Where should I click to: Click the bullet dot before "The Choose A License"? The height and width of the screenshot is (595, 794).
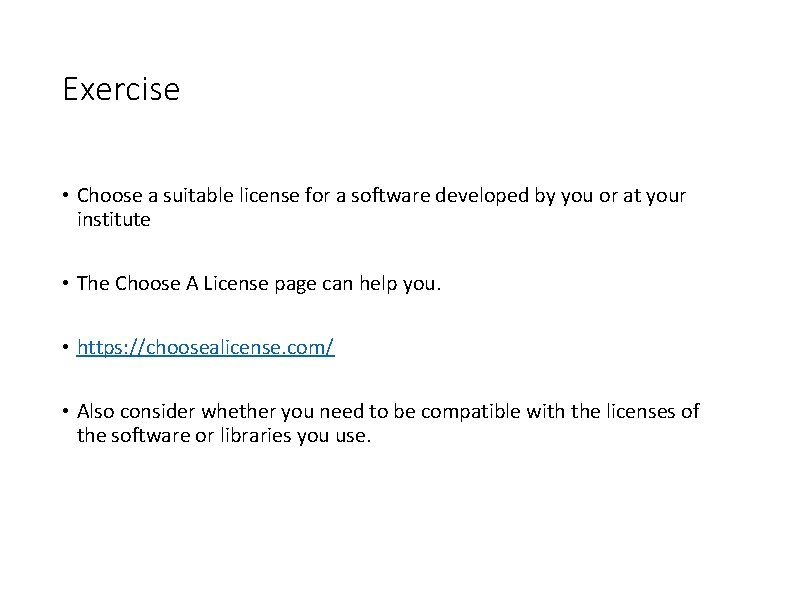[x=65, y=283]
